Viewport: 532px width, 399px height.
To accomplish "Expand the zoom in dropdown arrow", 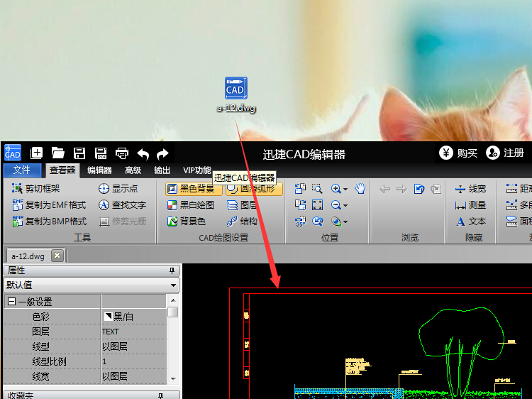I will (345, 189).
